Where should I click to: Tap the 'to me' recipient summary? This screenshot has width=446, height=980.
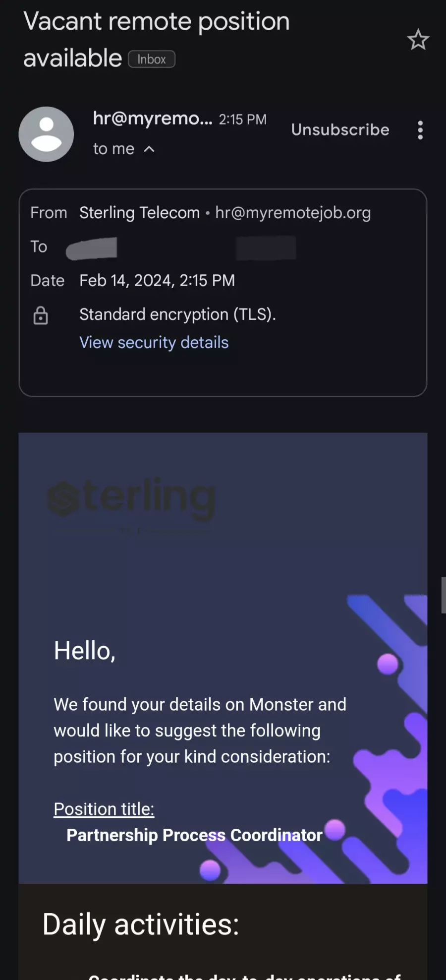coord(114,149)
